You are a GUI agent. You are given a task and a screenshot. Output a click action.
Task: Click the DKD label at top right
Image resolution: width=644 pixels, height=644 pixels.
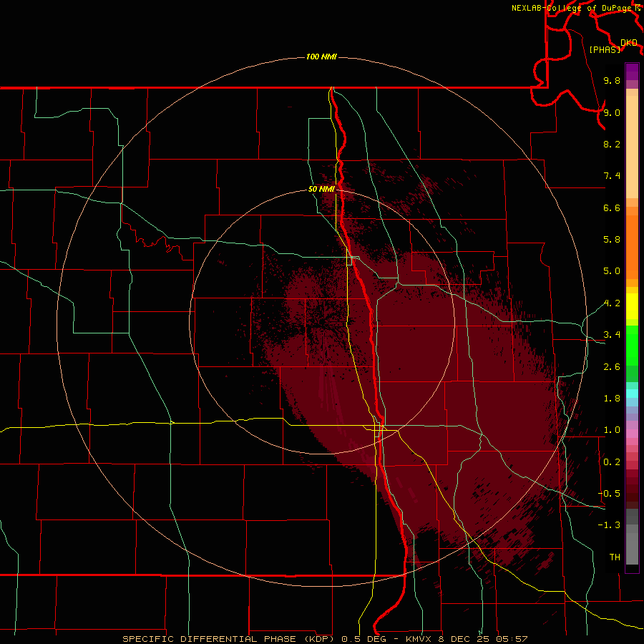pyautogui.click(x=629, y=42)
